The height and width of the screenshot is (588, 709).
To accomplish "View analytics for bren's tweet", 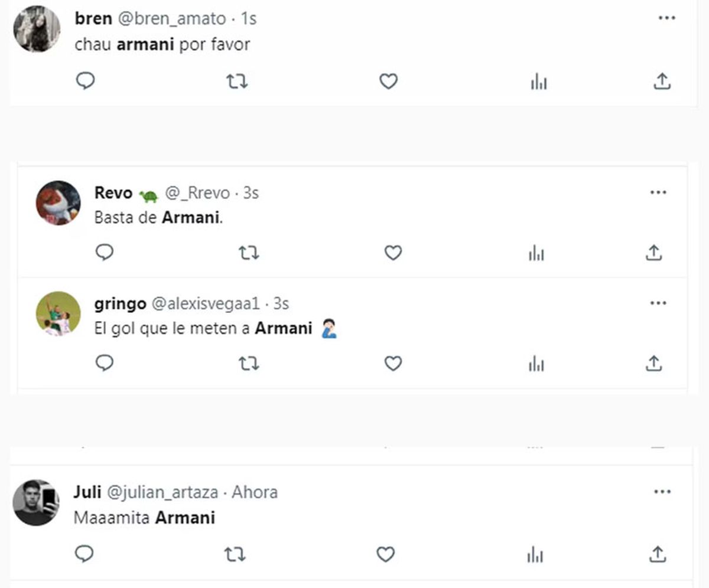I will pyautogui.click(x=539, y=83).
